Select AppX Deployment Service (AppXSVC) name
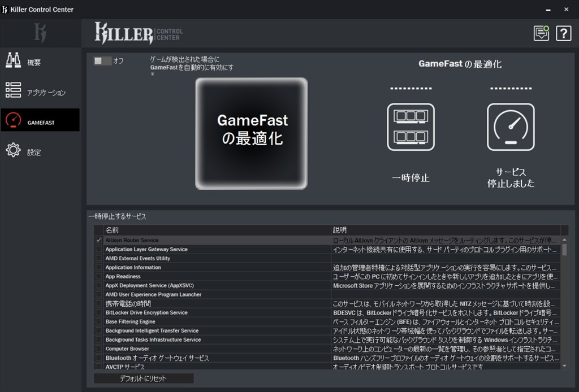This screenshot has width=579, height=392. pos(149,285)
